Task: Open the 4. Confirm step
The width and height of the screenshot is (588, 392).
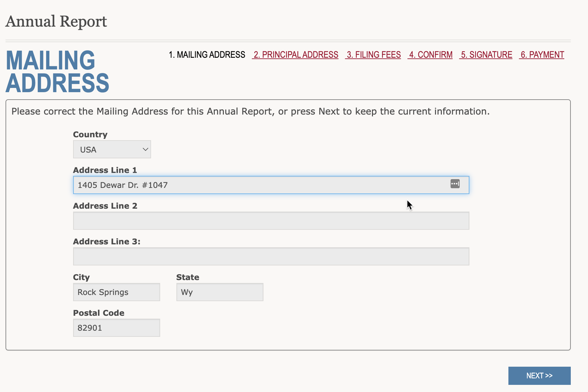Action: [430, 55]
